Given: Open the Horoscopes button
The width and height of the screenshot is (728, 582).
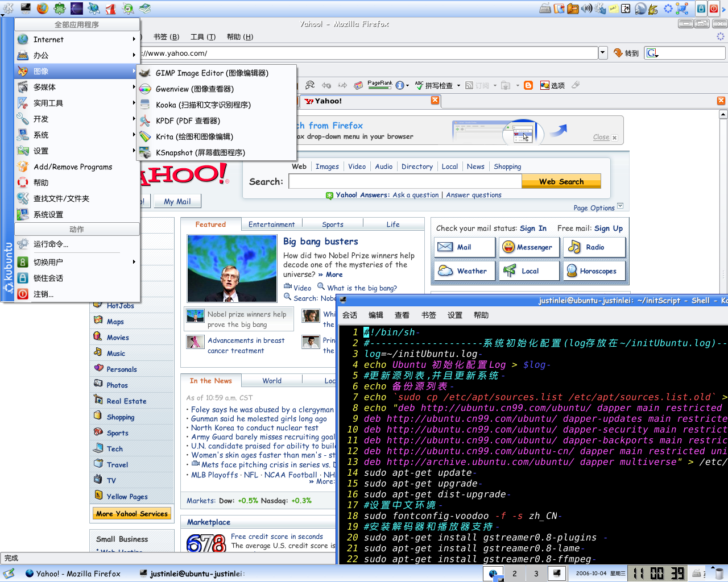Looking at the screenshot, I should (594, 271).
